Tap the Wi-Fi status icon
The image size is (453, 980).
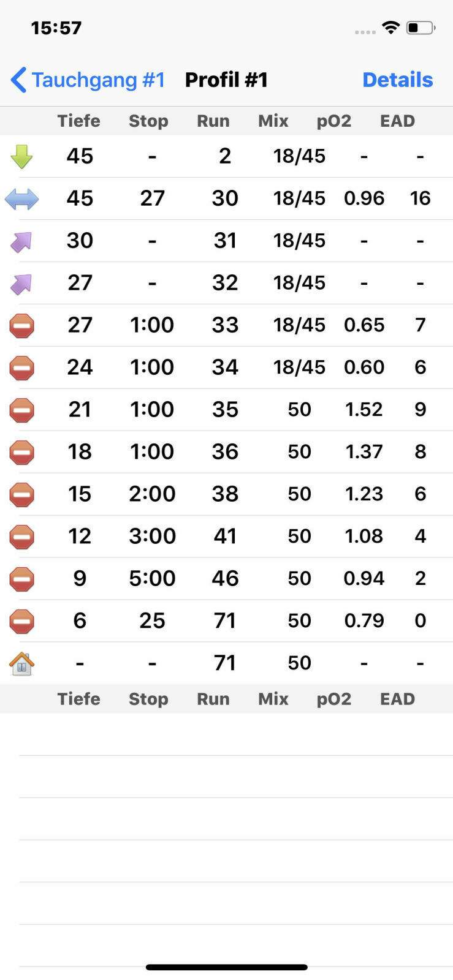(x=390, y=28)
